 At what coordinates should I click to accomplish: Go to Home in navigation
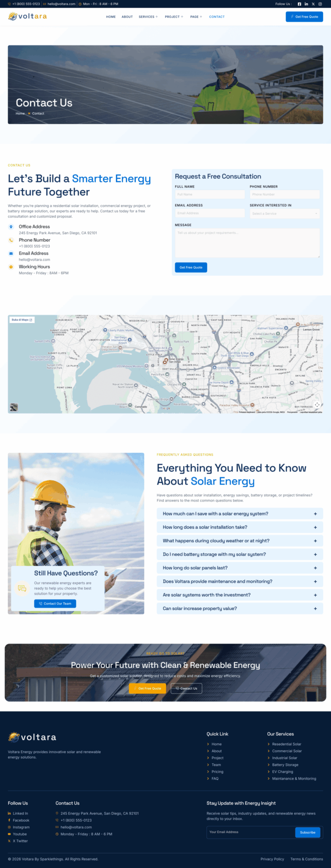tap(111, 17)
